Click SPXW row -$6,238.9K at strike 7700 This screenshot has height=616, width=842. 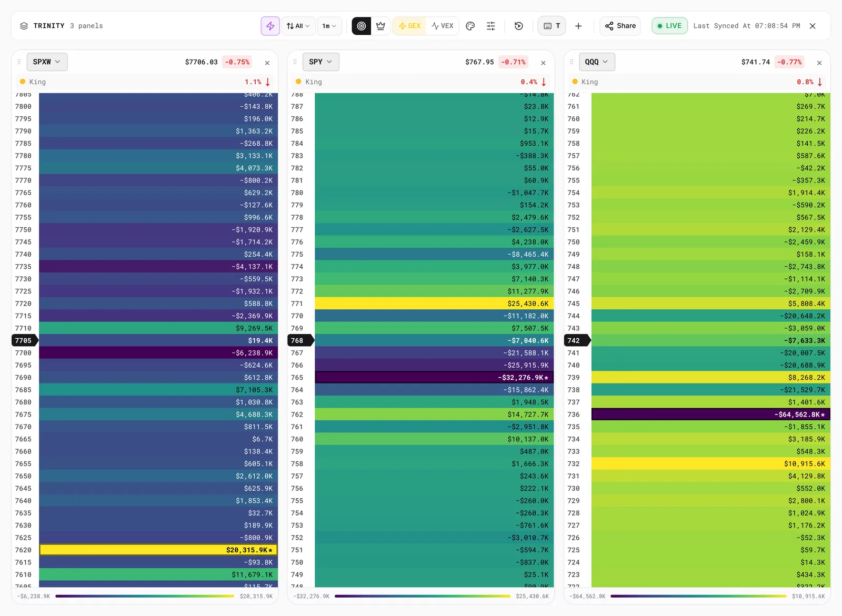[x=158, y=352]
